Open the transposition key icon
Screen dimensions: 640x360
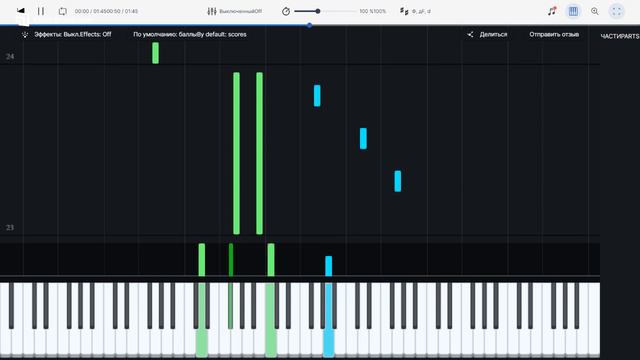tap(404, 11)
